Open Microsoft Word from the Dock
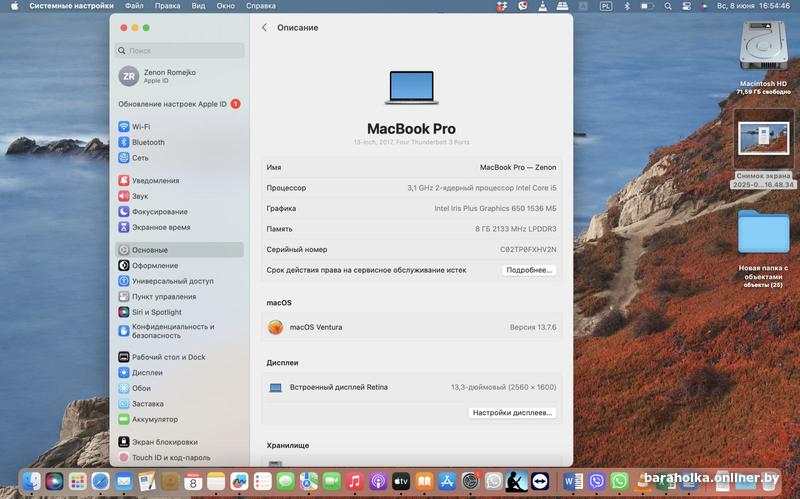This screenshot has width=800, height=499. pos(573,481)
